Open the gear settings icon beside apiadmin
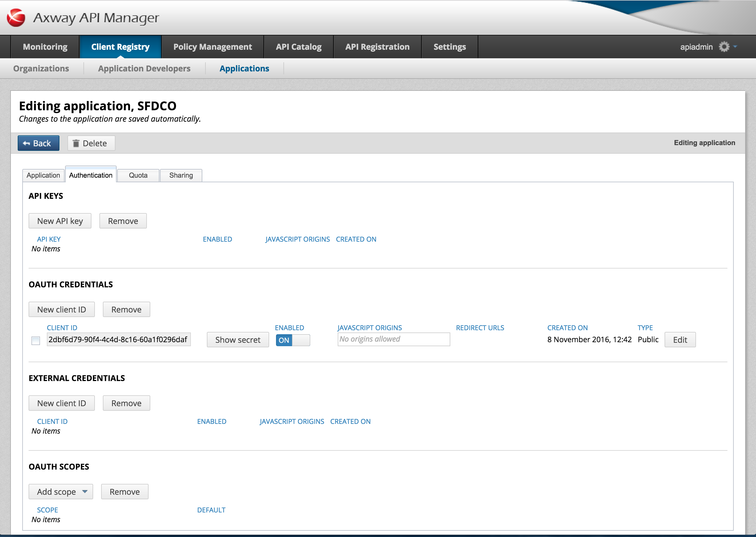The image size is (756, 537). [x=724, y=47]
